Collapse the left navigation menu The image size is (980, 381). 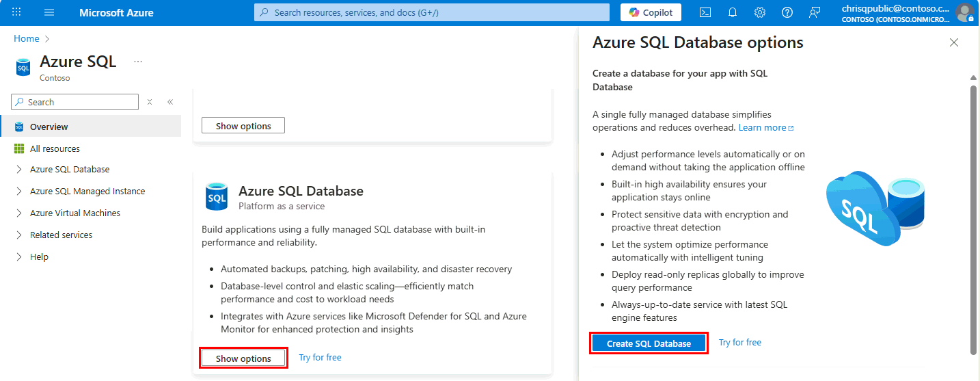coord(170,102)
